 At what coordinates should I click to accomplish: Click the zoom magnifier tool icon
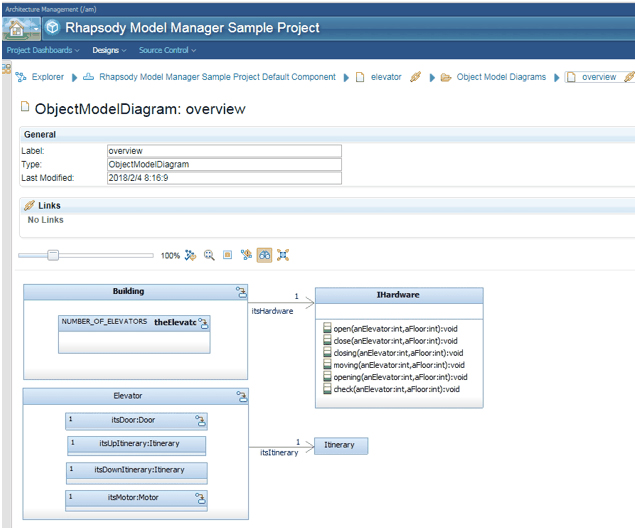point(209,255)
